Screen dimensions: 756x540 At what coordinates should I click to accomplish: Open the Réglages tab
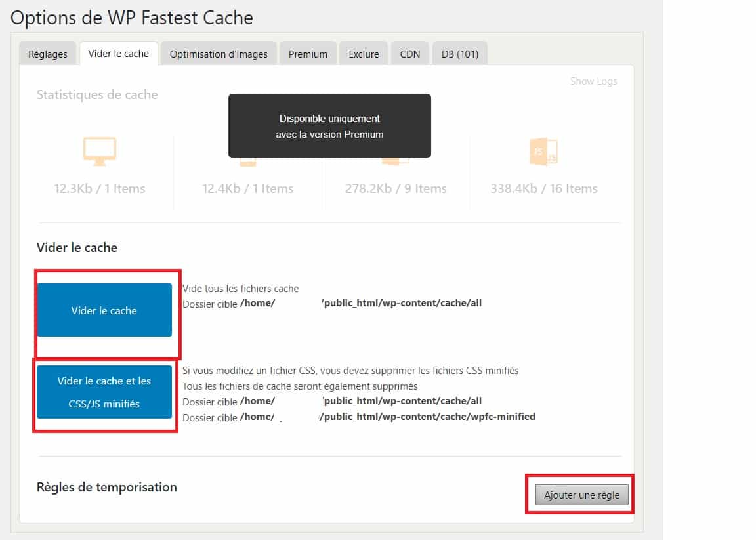tap(47, 54)
